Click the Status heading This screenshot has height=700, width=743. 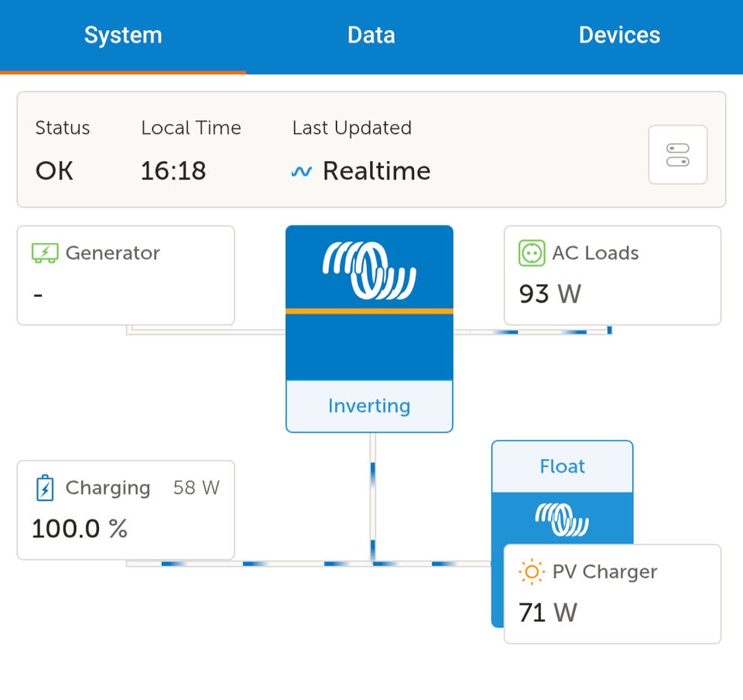pos(63,128)
